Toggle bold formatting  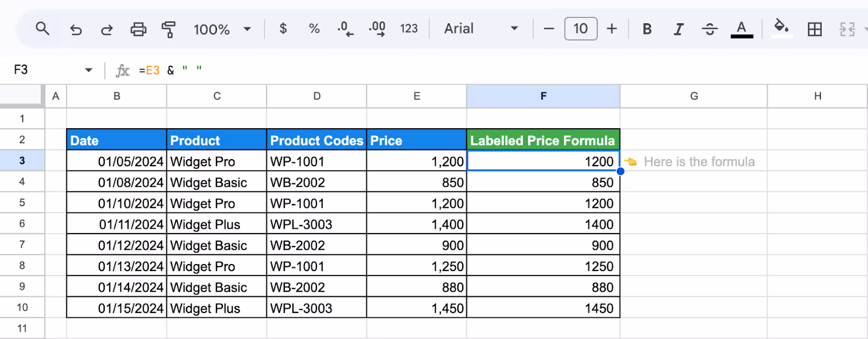pos(647,29)
